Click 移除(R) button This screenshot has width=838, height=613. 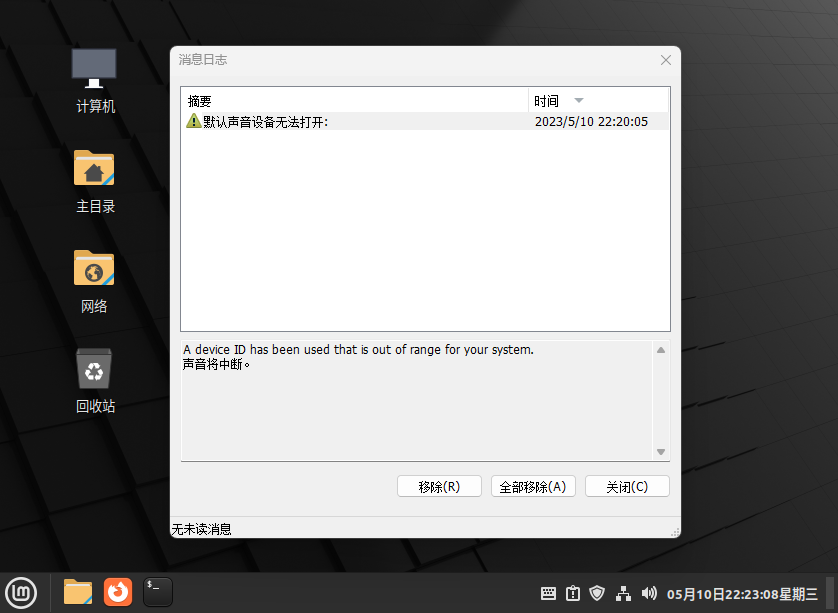tap(439, 486)
